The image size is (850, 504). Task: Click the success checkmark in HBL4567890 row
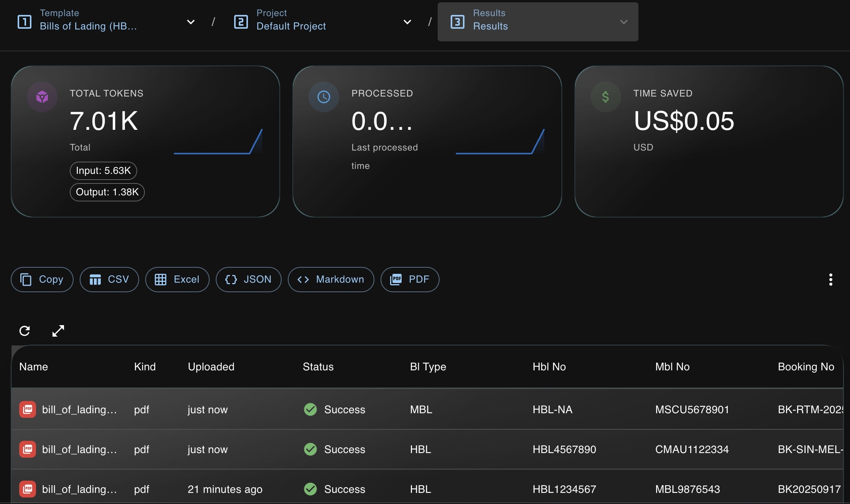tap(310, 449)
